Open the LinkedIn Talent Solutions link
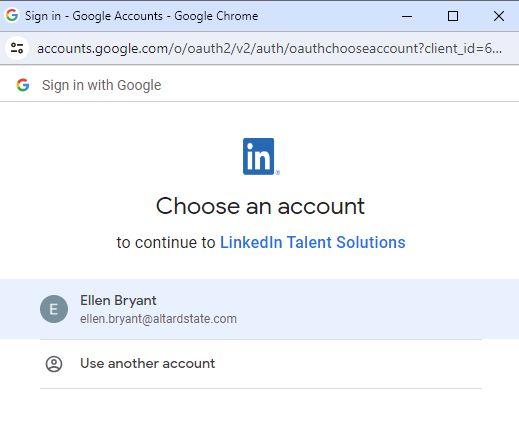This screenshot has width=519, height=433. (313, 242)
